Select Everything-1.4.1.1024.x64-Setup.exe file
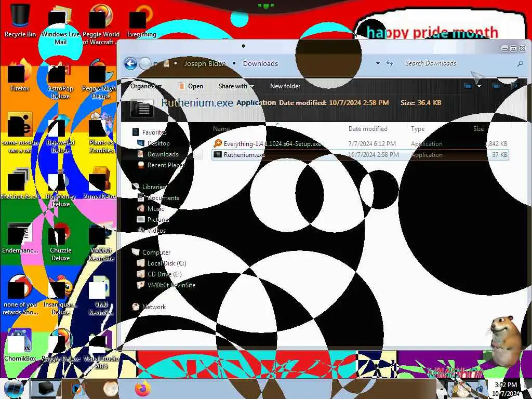This screenshot has height=399, width=532. click(360, 143)
